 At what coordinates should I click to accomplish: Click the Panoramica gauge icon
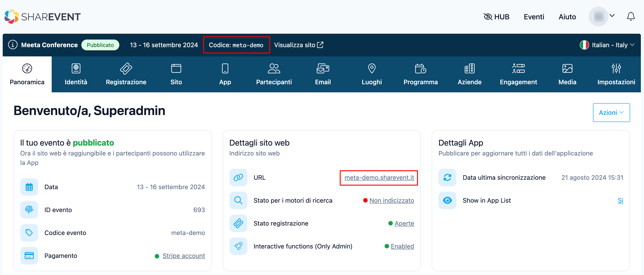click(x=27, y=69)
